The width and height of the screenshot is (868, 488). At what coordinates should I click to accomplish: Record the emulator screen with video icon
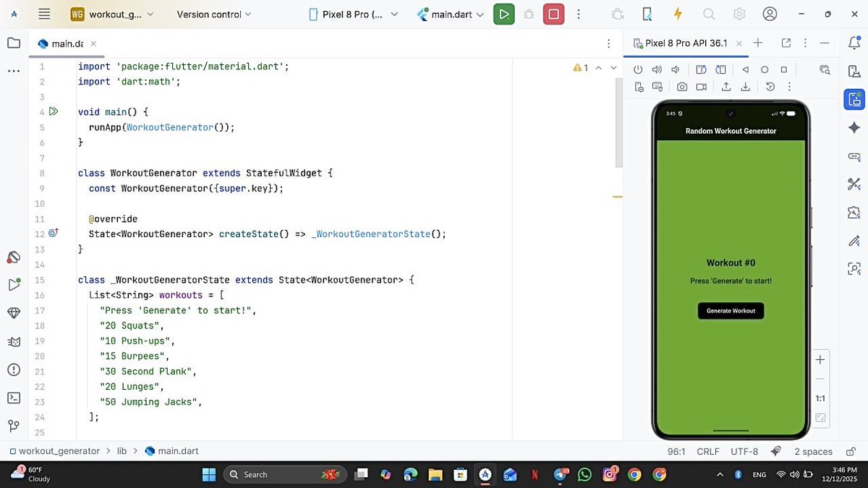tap(702, 87)
